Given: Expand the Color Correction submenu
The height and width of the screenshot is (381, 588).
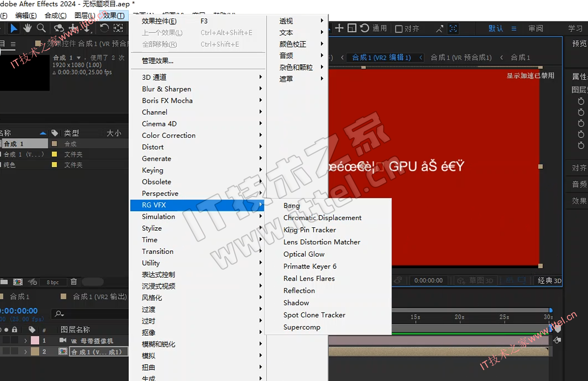Looking at the screenshot, I should click(x=198, y=135).
